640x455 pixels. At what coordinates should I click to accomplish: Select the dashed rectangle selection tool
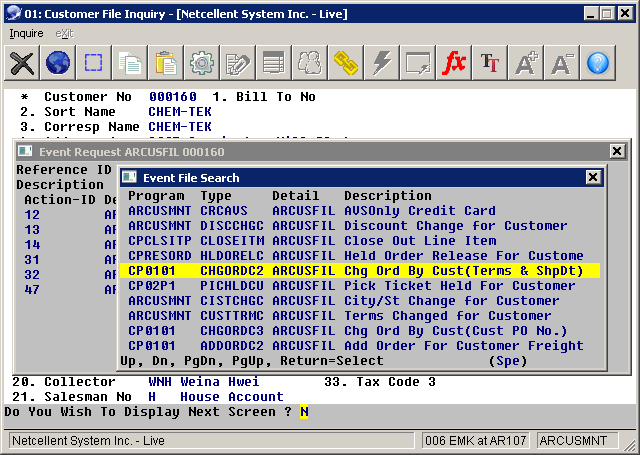(x=94, y=64)
